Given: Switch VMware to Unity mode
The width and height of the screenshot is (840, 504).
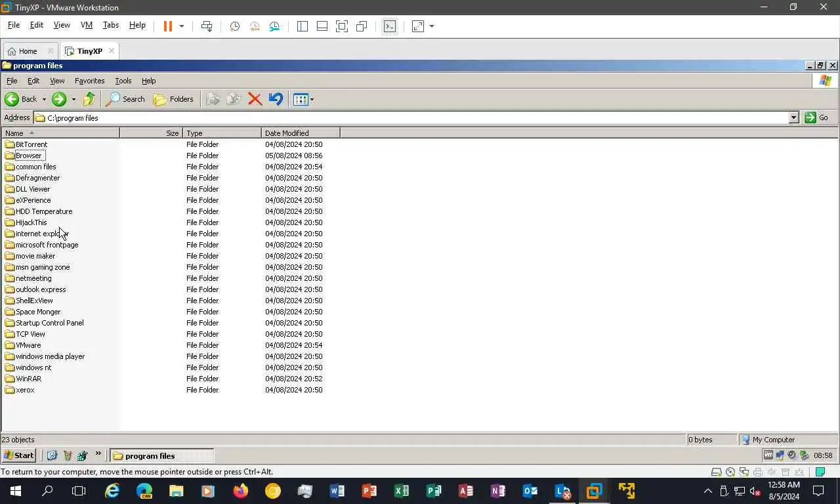Looking at the screenshot, I should [x=362, y=26].
